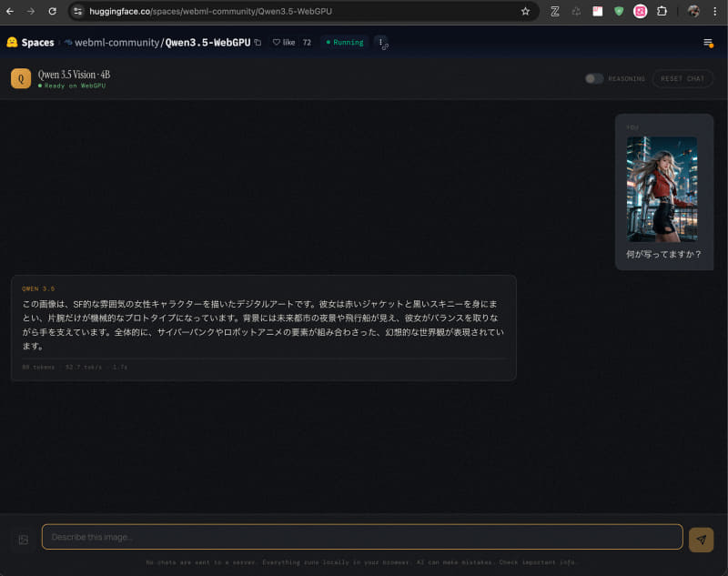Click the Qwen avatar next to model name
This screenshot has width=728, height=576.
pos(20,78)
